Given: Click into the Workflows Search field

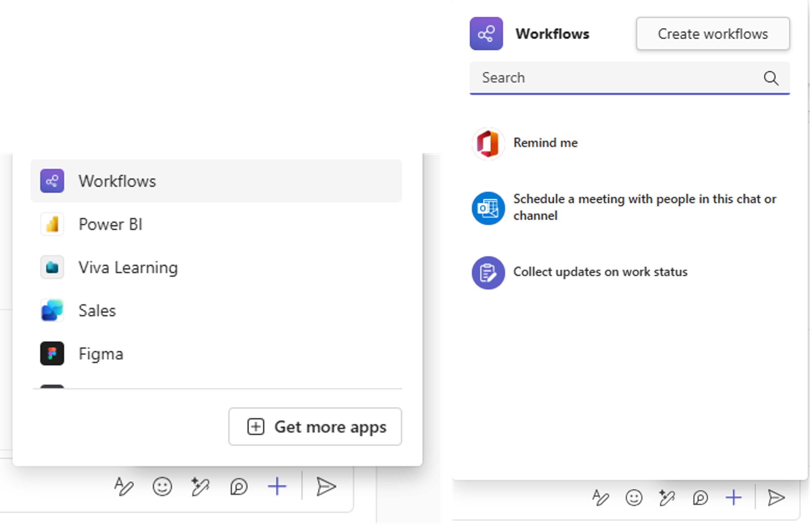Looking at the screenshot, I should [x=612, y=78].
